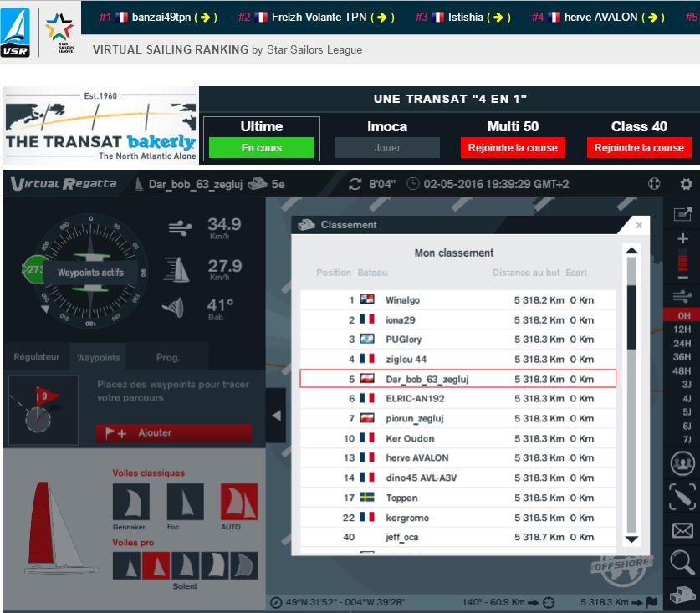Screen dimensions: 700x613
Task: Open the ranking podium icon in sidebar
Action: (682, 595)
